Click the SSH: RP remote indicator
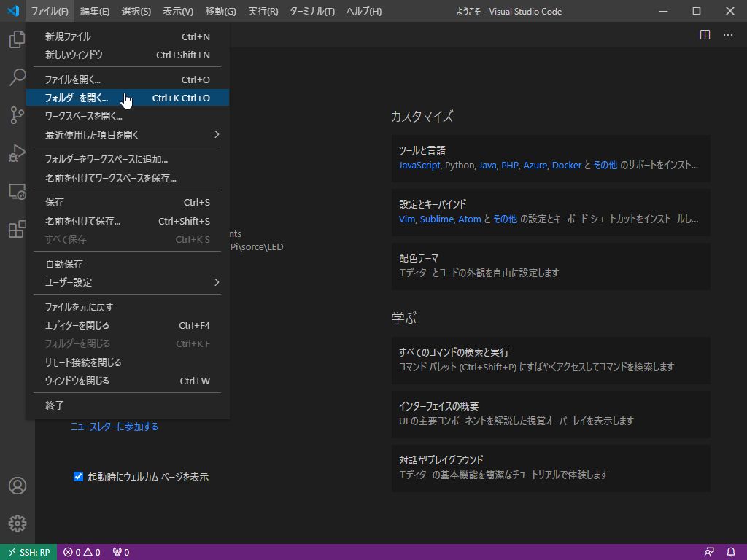This screenshot has width=747, height=560. (x=28, y=552)
